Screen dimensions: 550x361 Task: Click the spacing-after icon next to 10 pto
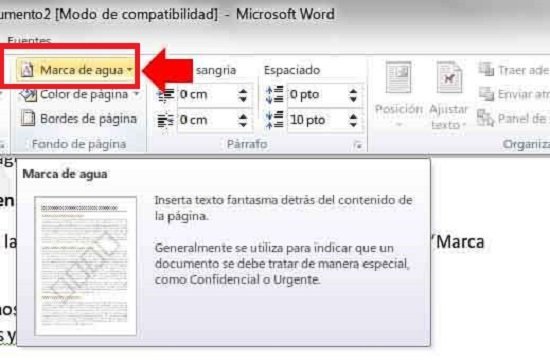(x=275, y=120)
